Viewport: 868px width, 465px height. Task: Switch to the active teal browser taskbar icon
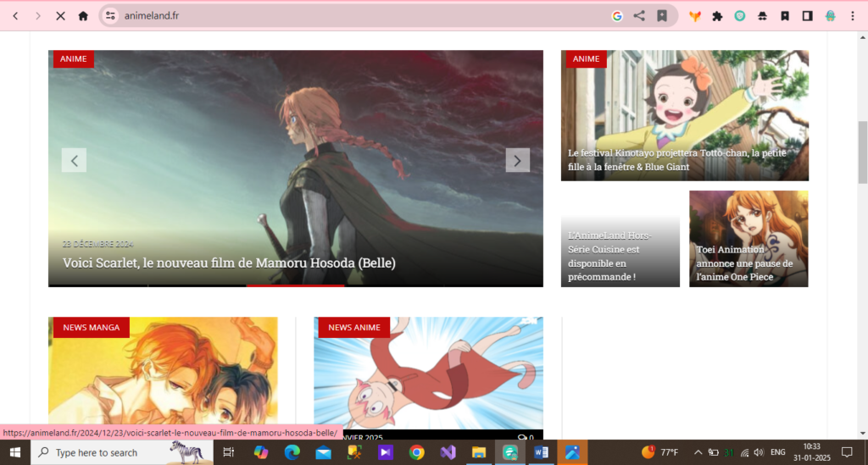coord(509,452)
